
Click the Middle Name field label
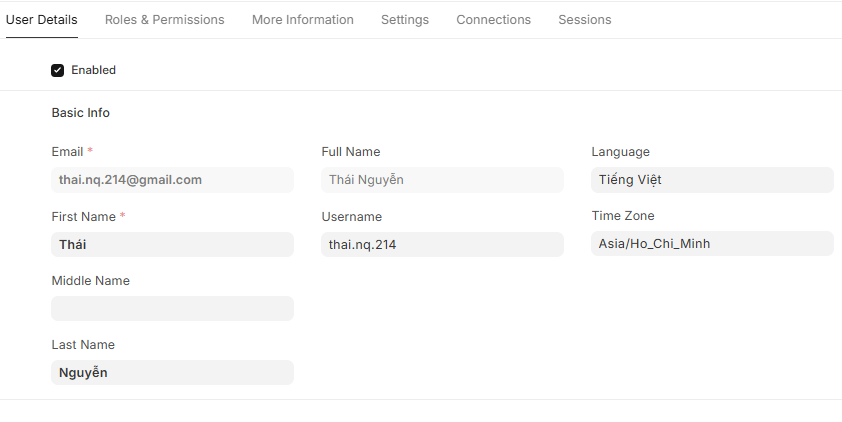coord(90,281)
